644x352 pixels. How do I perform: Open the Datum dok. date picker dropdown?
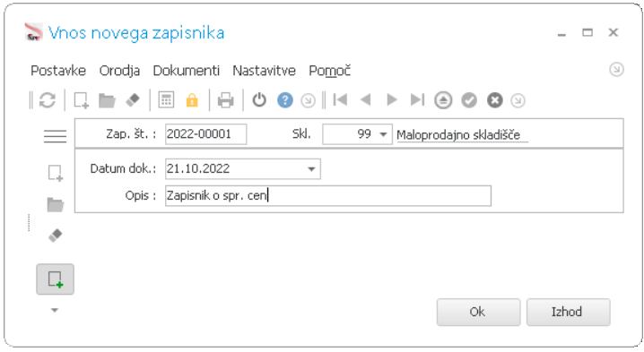point(311,169)
